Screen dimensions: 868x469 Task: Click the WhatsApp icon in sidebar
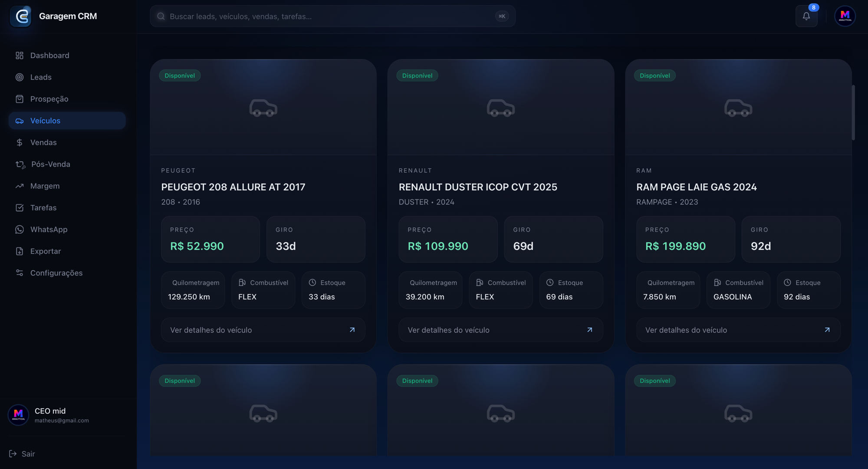(20, 230)
